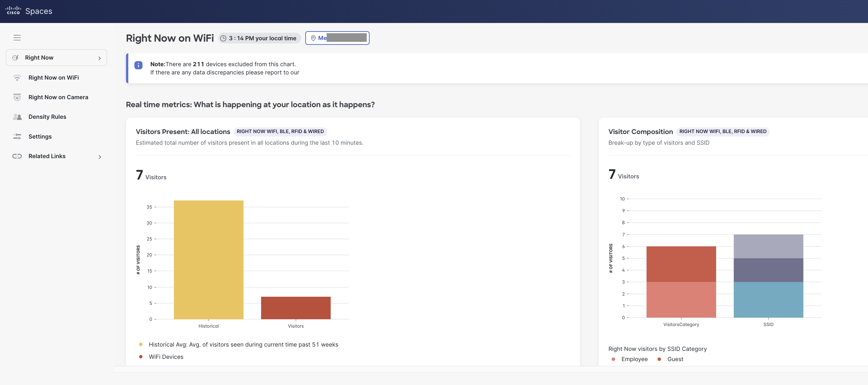The height and width of the screenshot is (385, 868).
Task: Click the Settings sliders icon
Action: click(x=17, y=137)
